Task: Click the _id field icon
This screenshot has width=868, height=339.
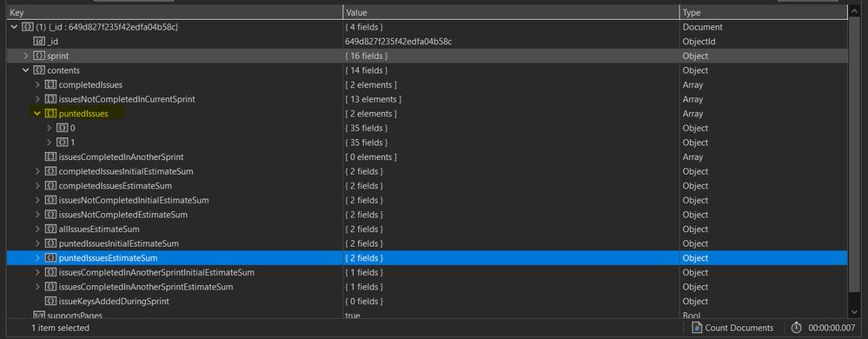Action: click(x=39, y=42)
